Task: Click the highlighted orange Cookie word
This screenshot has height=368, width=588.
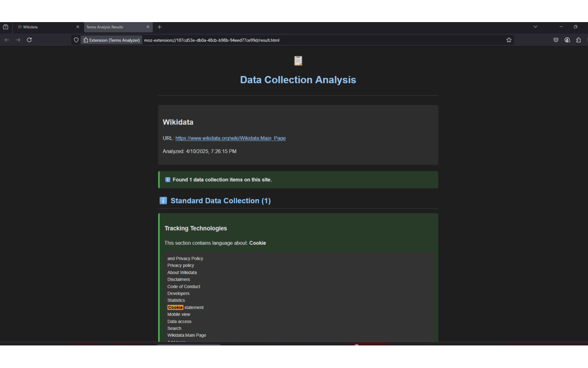Action: coord(175,307)
